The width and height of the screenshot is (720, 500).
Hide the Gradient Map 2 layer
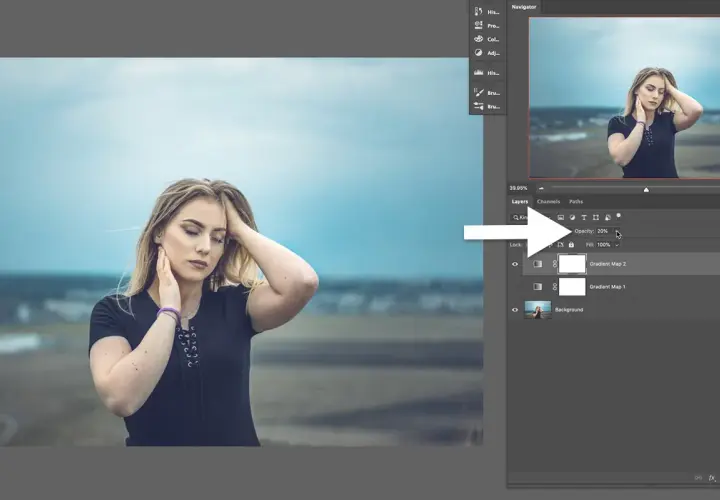point(515,264)
